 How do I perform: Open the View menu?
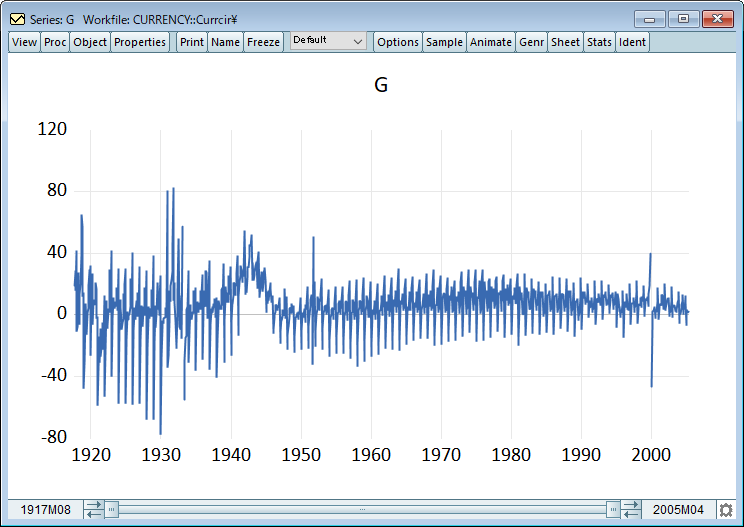pyautogui.click(x=24, y=42)
